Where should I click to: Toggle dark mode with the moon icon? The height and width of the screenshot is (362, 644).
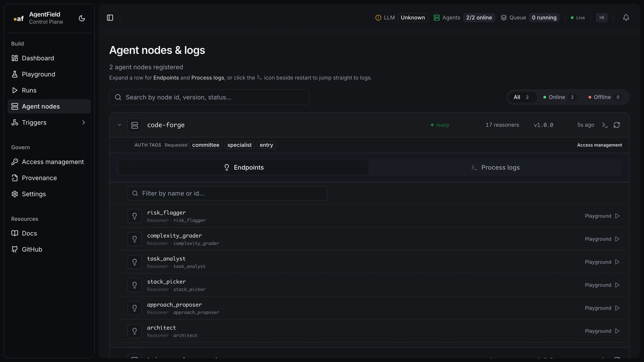[x=82, y=18]
